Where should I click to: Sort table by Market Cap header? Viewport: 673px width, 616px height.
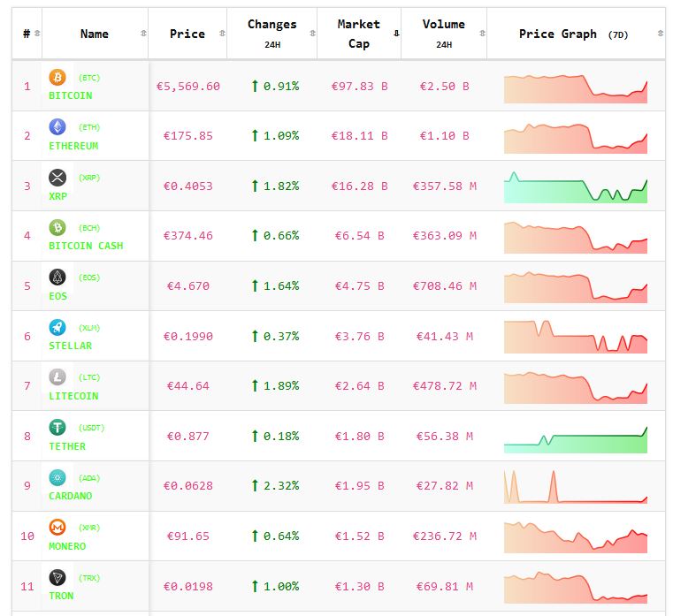coord(358,34)
